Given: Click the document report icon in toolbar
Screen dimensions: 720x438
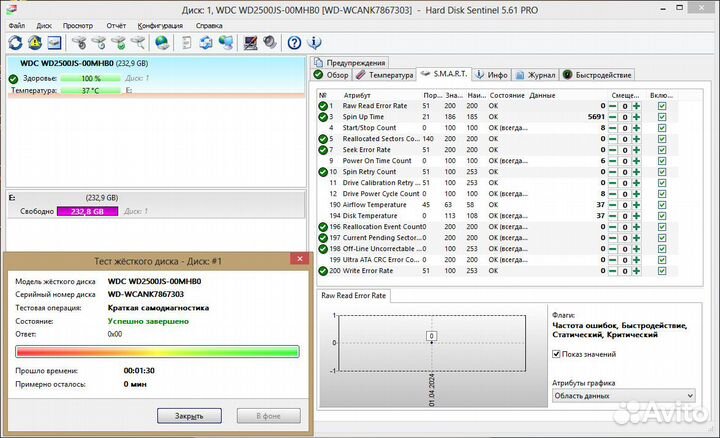Looking at the screenshot, I should point(183,43).
